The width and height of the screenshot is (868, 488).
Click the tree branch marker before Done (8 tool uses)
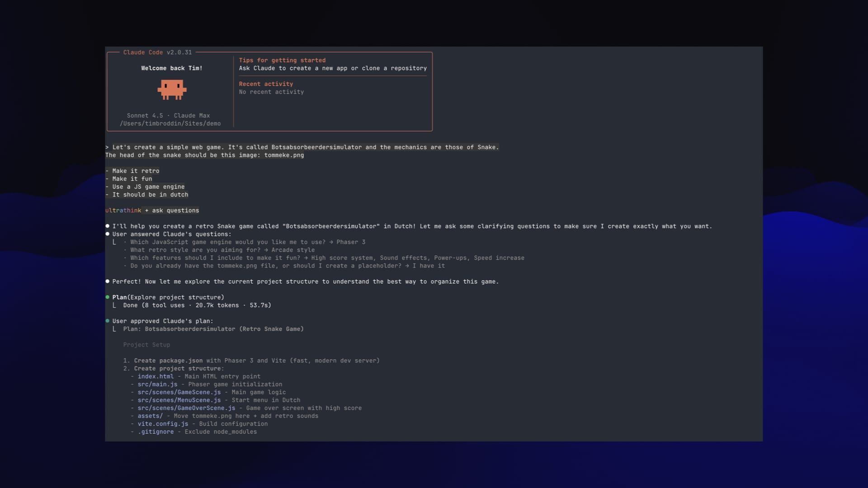[x=114, y=305]
